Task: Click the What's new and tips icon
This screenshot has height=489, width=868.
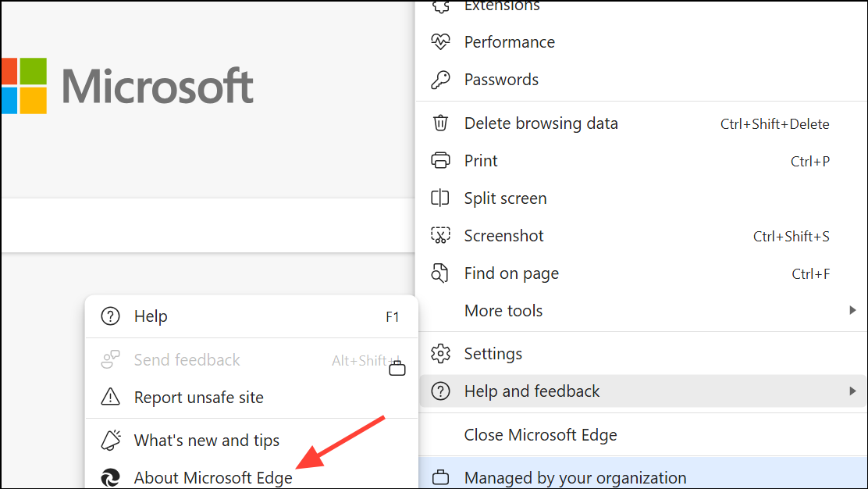Action: pyautogui.click(x=111, y=441)
